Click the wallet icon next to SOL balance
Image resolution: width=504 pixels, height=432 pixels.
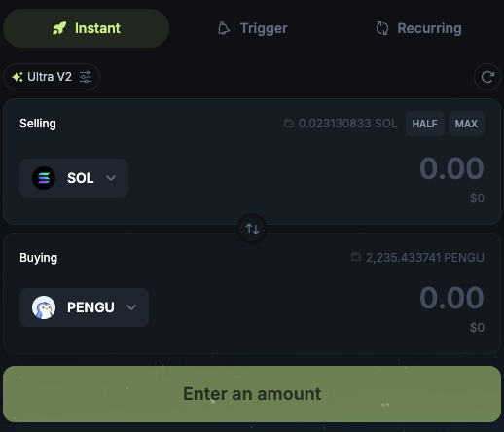[289, 124]
